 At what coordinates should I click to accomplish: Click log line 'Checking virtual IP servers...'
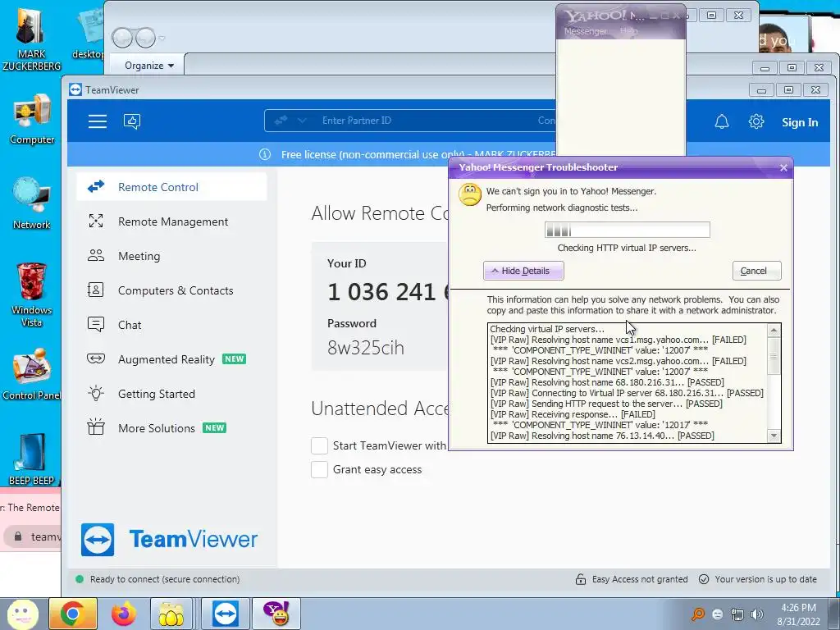coord(547,329)
